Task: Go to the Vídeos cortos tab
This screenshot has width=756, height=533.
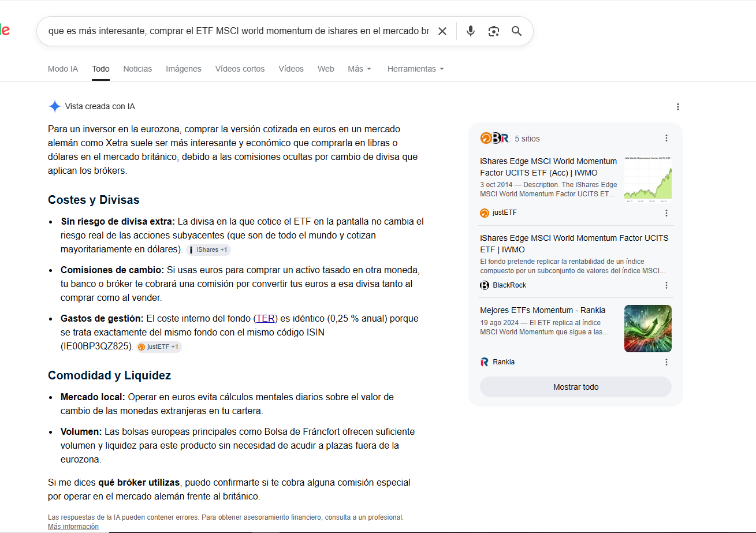Action: pos(240,69)
